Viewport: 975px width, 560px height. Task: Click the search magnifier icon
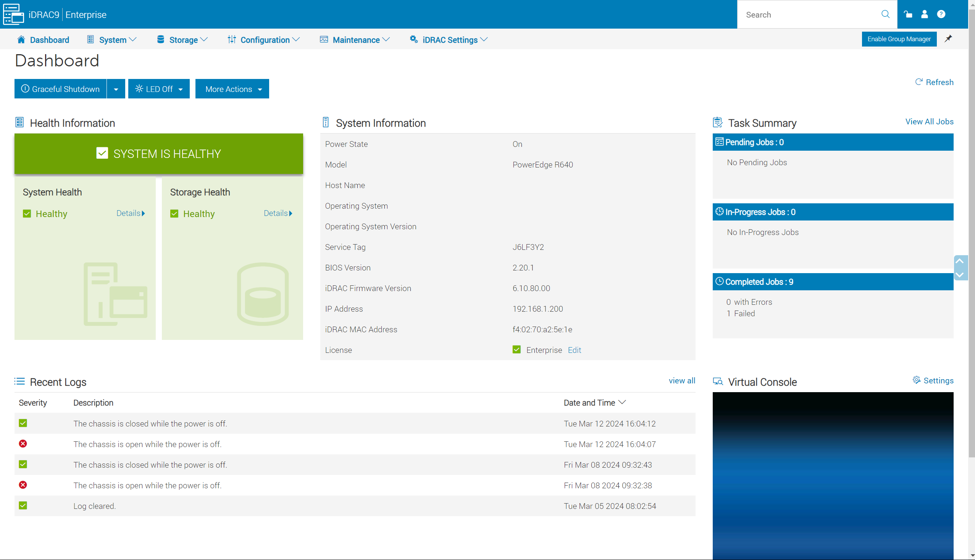pyautogui.click(x=885, y=14)
